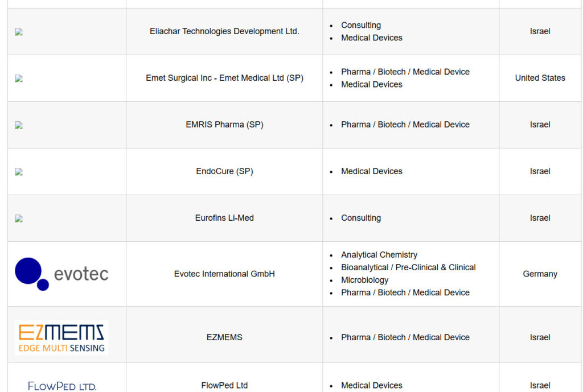The image size is (583, 392).
Task: Click broken logo icon for Eurofins Li-Med
Action: tap(19, 218)
